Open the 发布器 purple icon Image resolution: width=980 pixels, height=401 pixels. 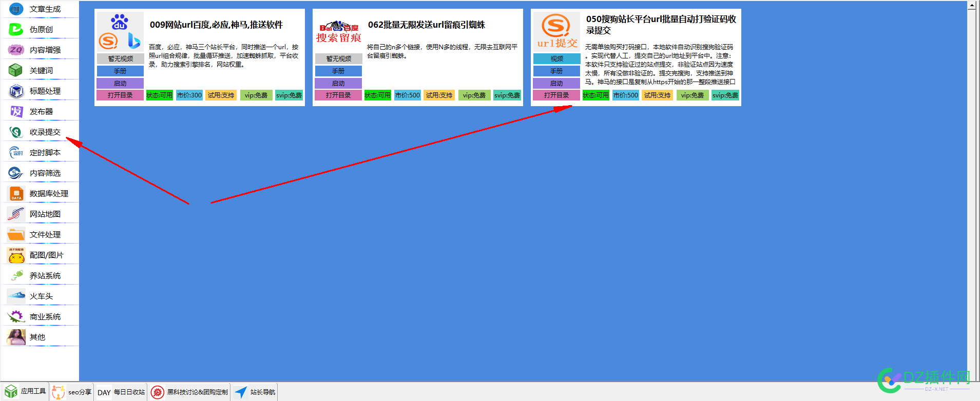tap(16, 111)
